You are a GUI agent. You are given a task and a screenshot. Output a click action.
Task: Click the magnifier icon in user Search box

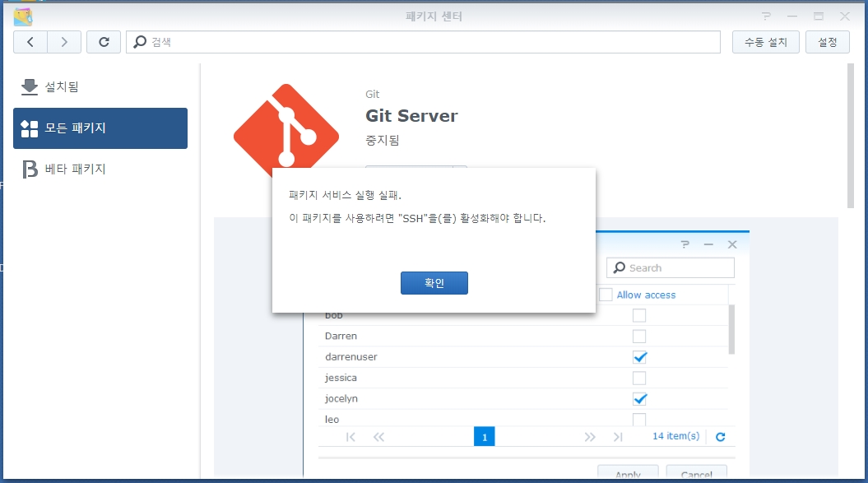pos(620,267)
